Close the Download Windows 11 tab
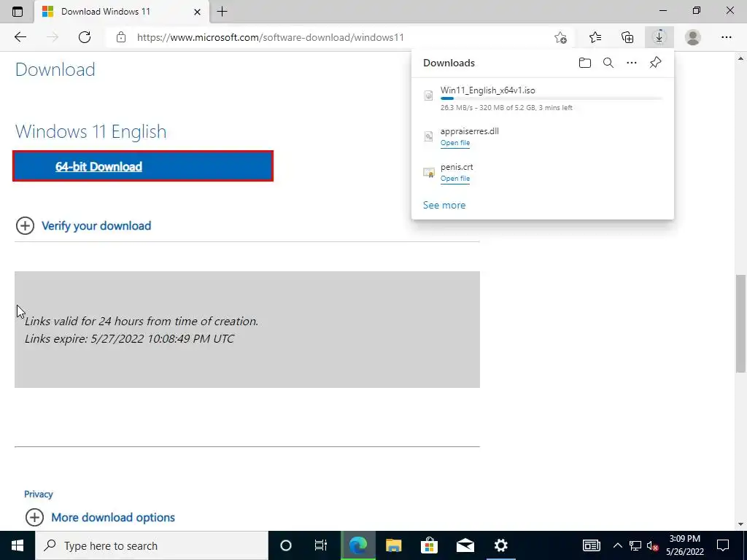747x560 pixels. click(x=197, y=12)
